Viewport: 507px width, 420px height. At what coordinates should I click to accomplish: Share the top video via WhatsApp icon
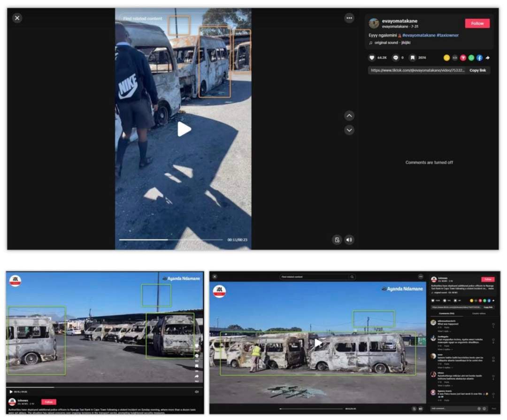pyautogui.click(x=471, y=58)
